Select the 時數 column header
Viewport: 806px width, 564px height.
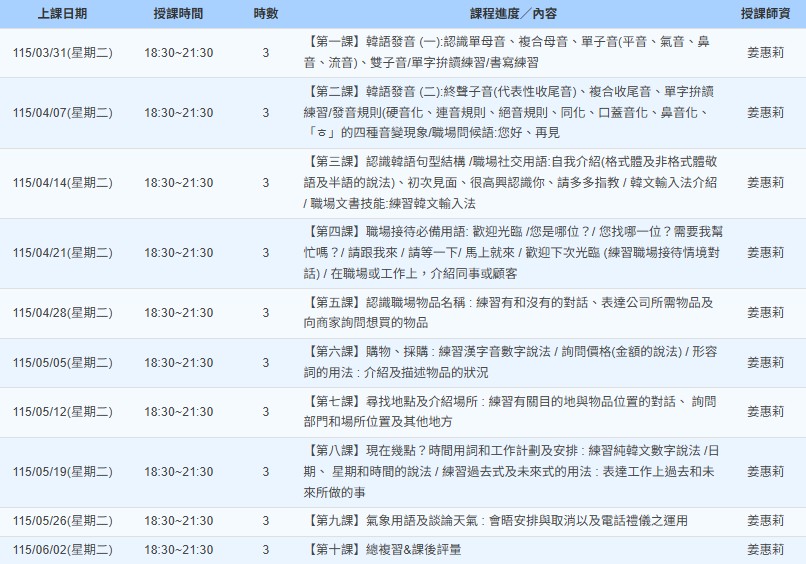tap(266, 14)
